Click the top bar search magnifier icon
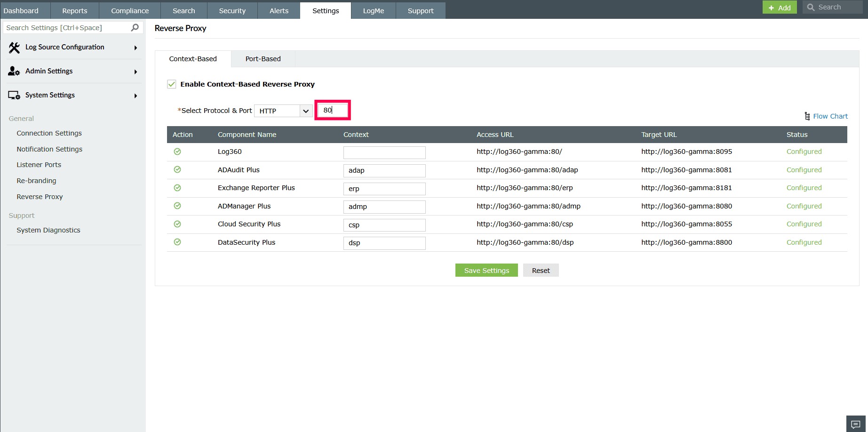The height and width of the screenshot is (432, 868). [x=811, y=8]
